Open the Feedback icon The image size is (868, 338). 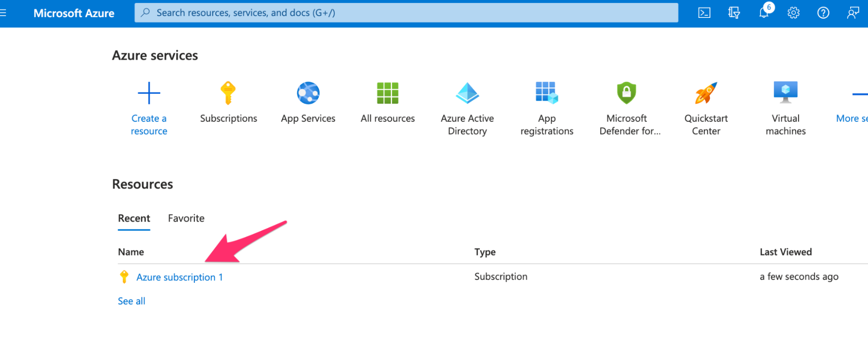(x=853, y=13)
